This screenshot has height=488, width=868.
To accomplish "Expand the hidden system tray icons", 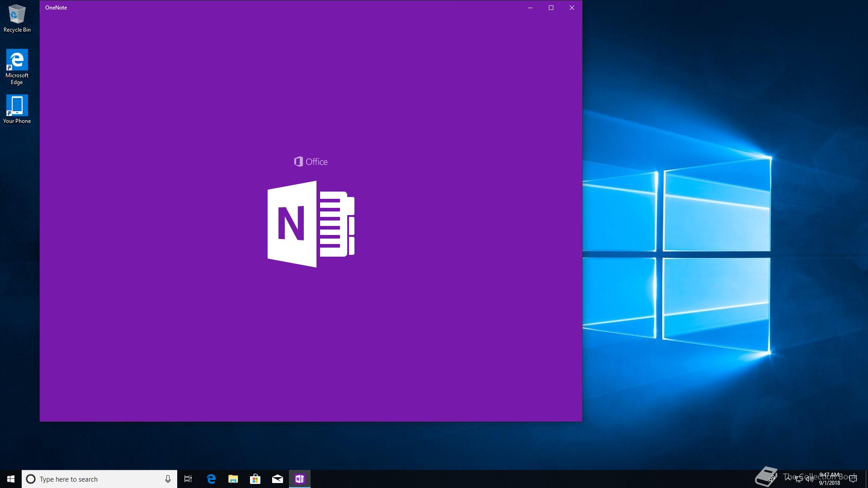I will [788, 479].
